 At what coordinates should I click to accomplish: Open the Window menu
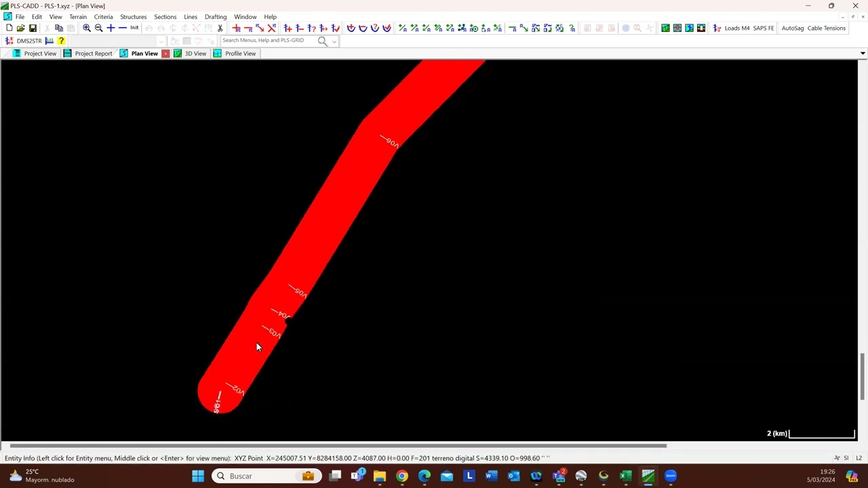[x=245, y=17]
